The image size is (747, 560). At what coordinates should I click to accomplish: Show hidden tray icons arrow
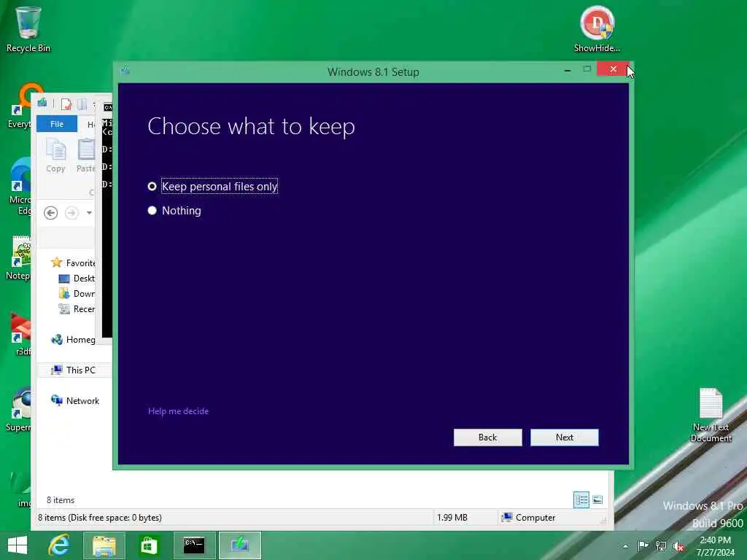[625, 546]
